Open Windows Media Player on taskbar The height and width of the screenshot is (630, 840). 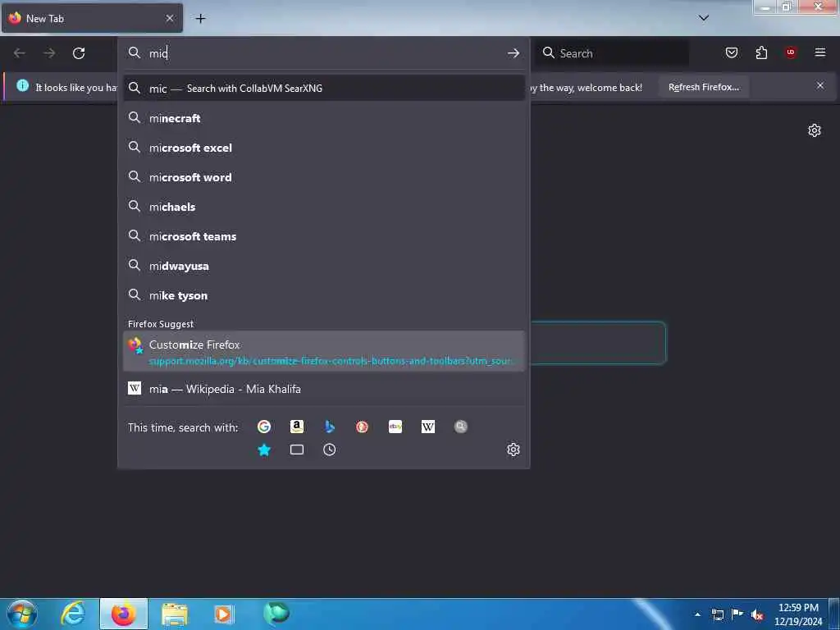coord(224,614)
